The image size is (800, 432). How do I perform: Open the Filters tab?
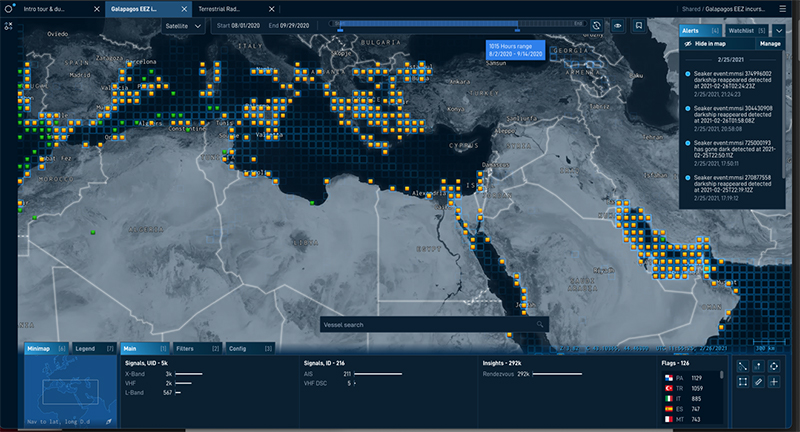197,348
